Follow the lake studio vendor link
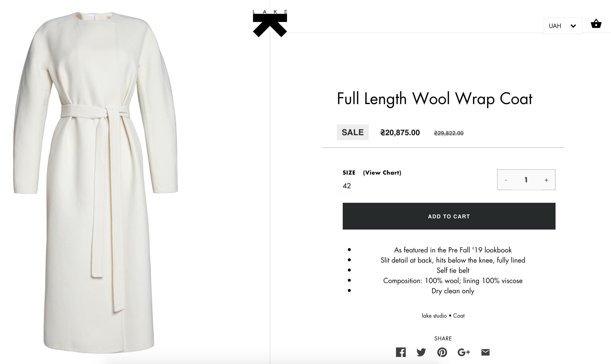 tap(434, 316)
